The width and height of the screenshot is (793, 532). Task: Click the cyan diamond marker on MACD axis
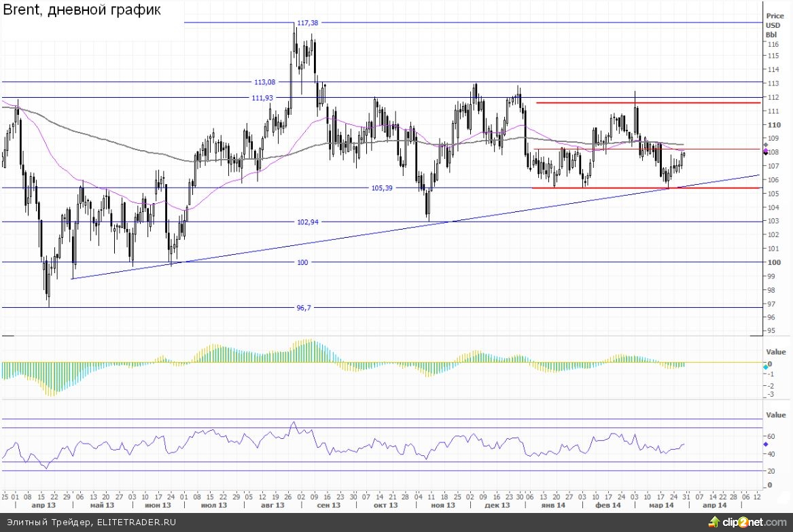pos(766,367)
